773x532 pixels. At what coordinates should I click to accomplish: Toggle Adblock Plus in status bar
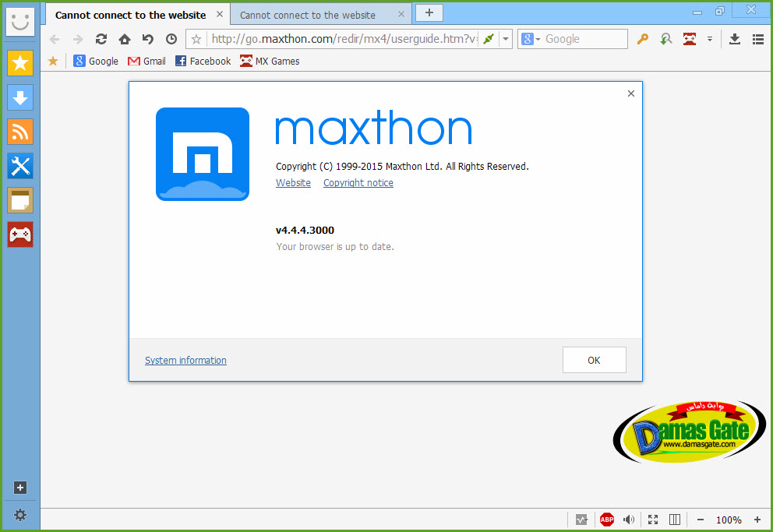(607, 520)
